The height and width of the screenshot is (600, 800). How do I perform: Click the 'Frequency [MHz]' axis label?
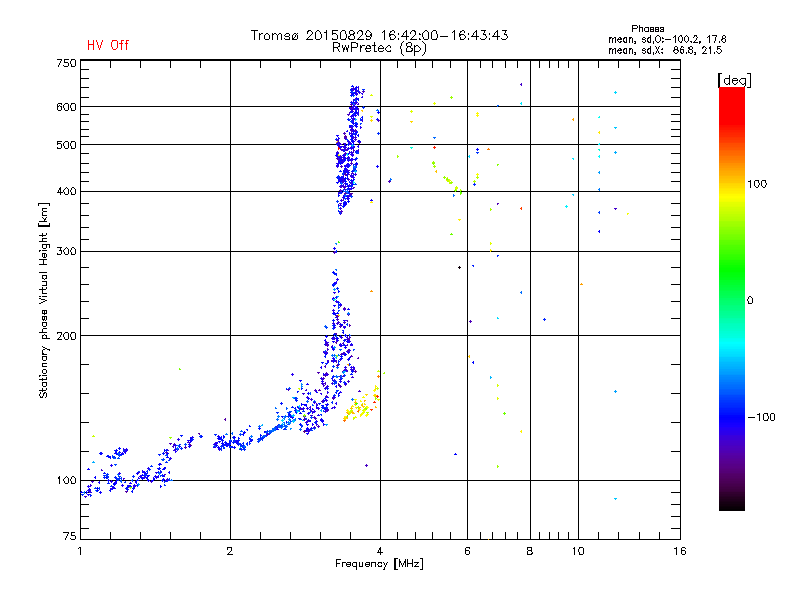pyautogui.click(x=379, y=564)
